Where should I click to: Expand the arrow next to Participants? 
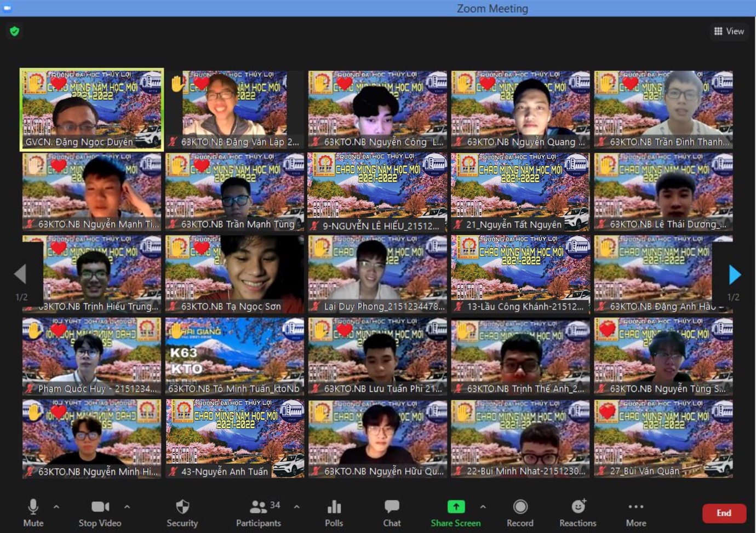pyautogui.click(x=296, y=507)
